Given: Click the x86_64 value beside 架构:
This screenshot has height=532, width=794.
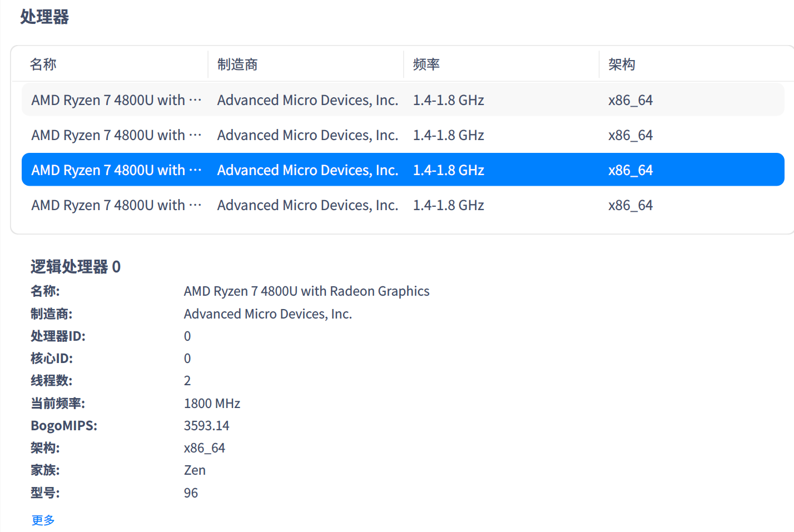Looking at the screenshot, I should pos(205,448).
